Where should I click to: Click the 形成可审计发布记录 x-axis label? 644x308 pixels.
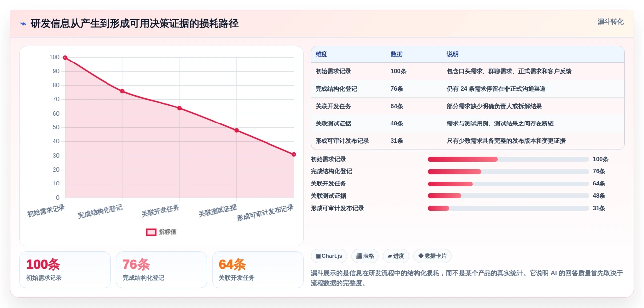[x=266, y=213]
